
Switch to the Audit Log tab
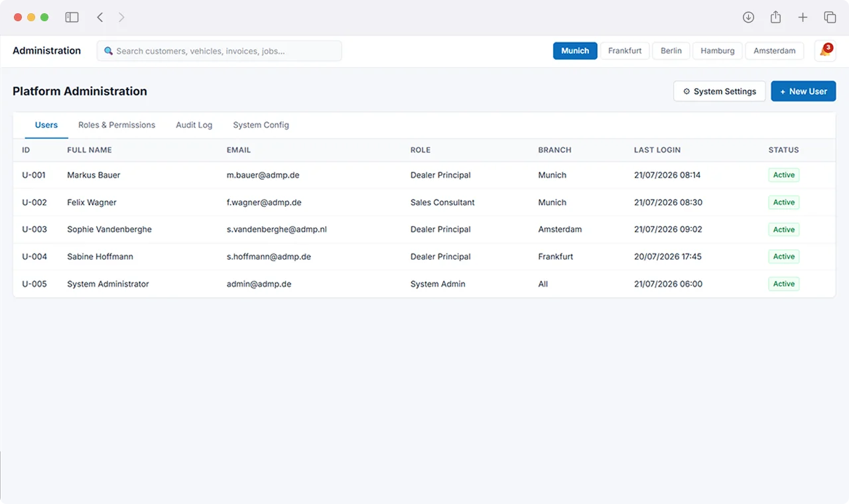[x=194, y=125]
